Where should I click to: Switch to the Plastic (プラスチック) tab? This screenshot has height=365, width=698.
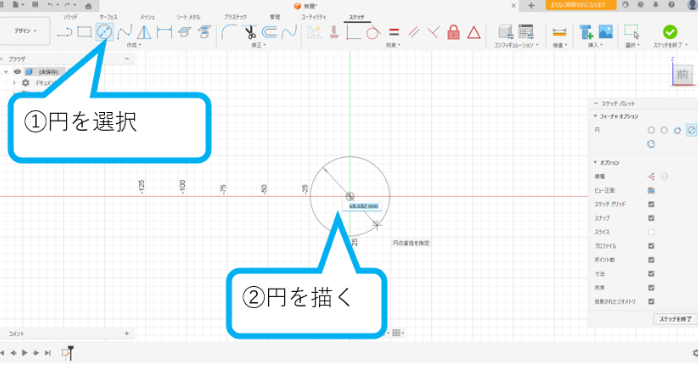235,17
